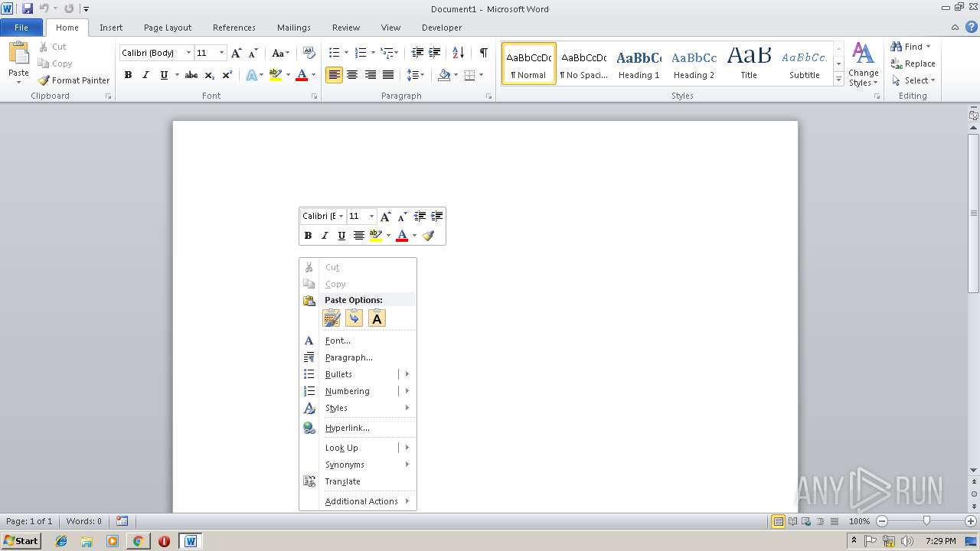Click Translate in the context menu
The image size is (980, 551).
[x=358, y=481]
